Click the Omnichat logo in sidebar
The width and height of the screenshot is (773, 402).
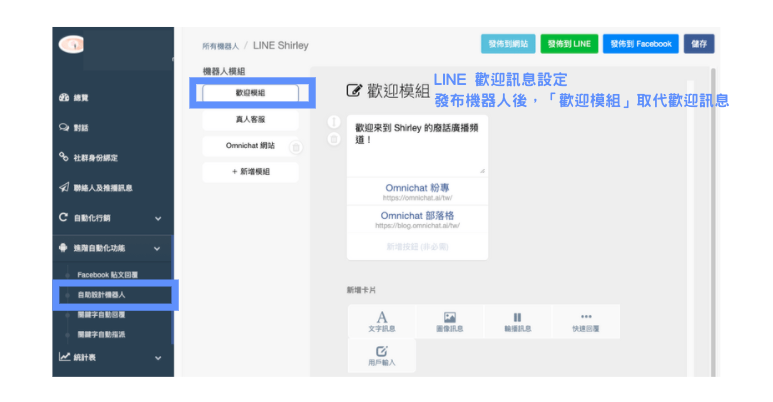(72, 45)
